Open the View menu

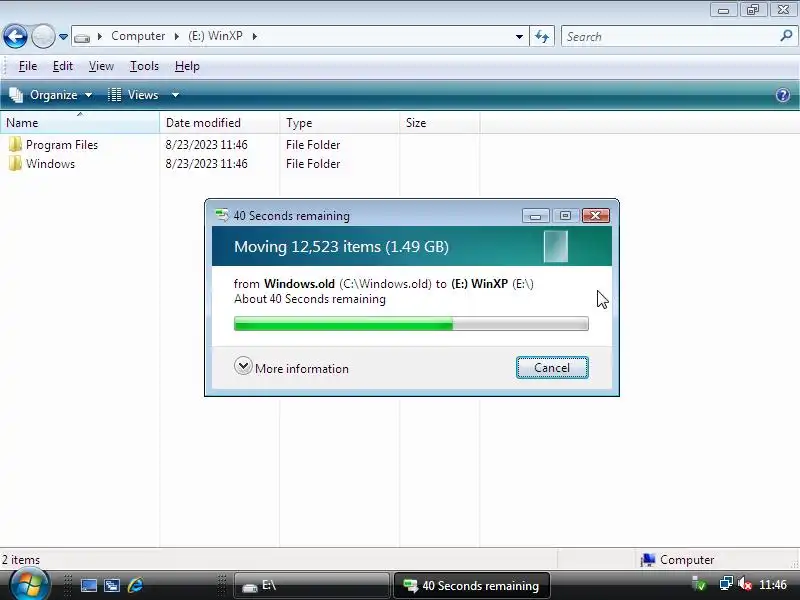pyautogui.click(x=101, y=66)
